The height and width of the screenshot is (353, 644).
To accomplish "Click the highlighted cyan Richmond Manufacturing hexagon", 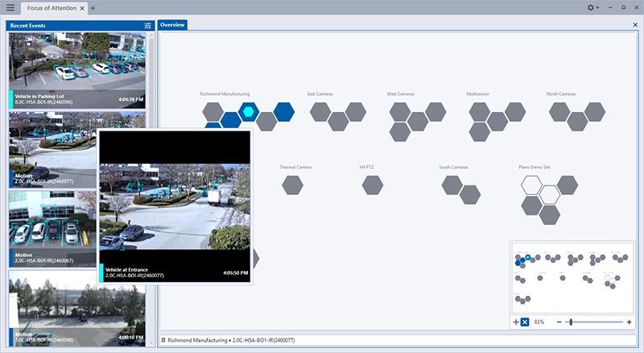I will [x=249, y=112].
